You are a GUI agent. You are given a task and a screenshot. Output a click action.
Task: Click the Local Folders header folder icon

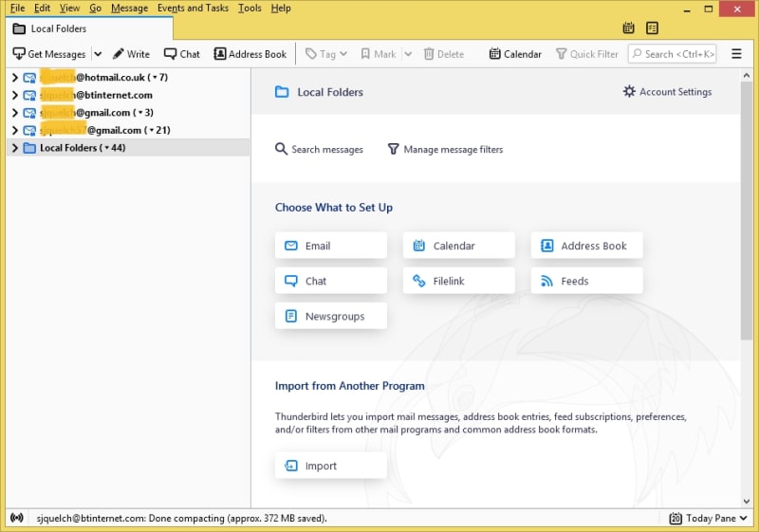(x=282, y=91)
